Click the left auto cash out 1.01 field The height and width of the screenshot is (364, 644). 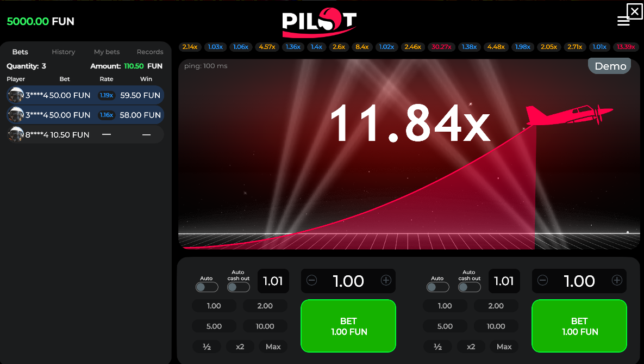click(x=273, y=281)
